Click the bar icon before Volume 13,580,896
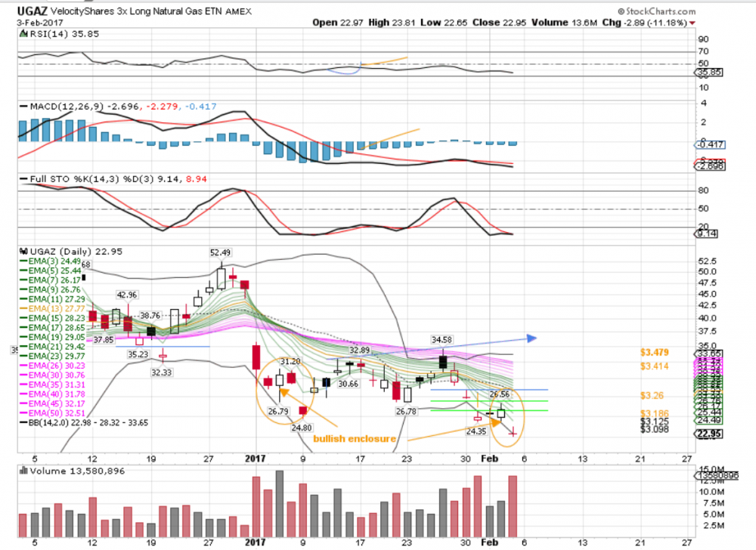 (23, 471)
